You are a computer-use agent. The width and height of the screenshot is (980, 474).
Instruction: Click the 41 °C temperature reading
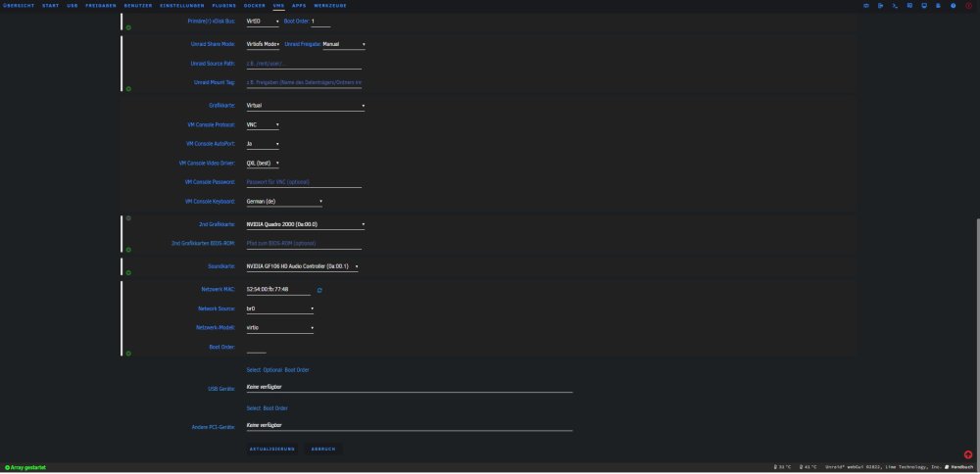click(x=808, y=467)
